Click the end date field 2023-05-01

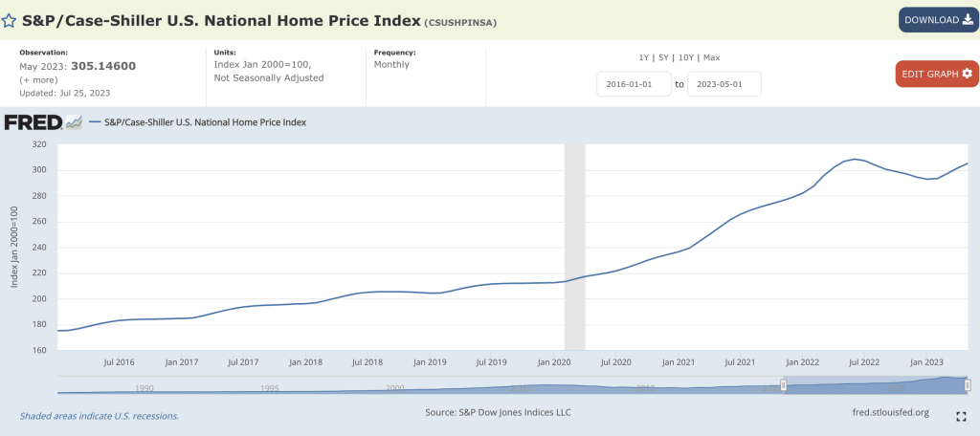tap(724, 84)
